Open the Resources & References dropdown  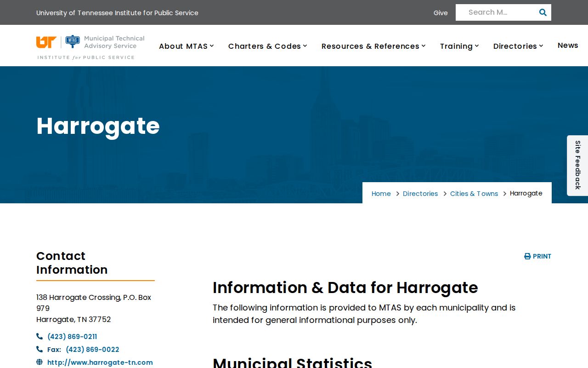pyautogui.click(x=373, y=46)
